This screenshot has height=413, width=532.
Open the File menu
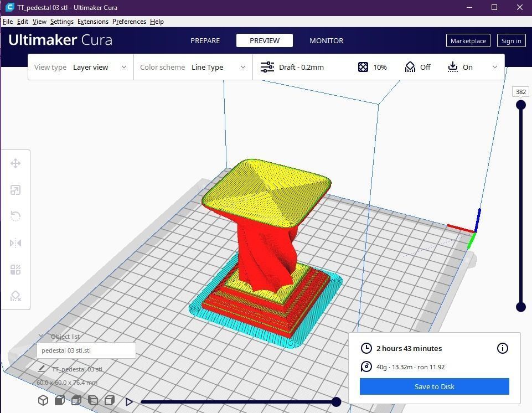[8, 22]
